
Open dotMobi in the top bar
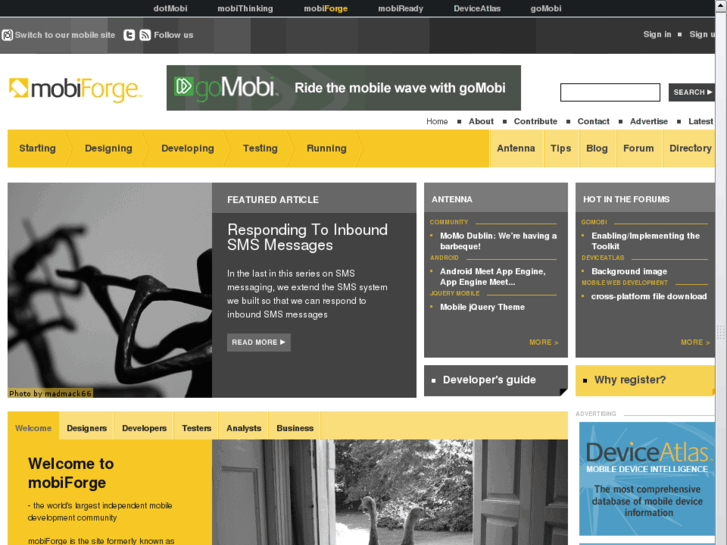pos(170,8)
